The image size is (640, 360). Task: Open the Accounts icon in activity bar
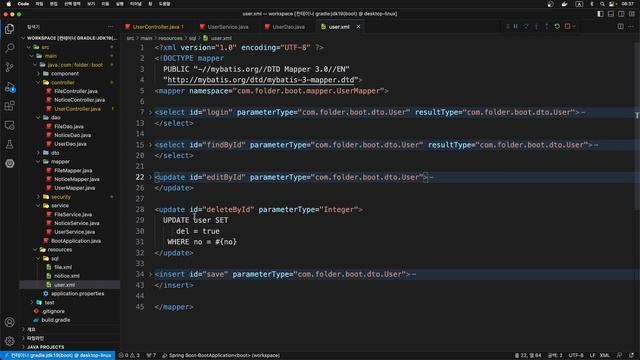click(x=9, y=322)
